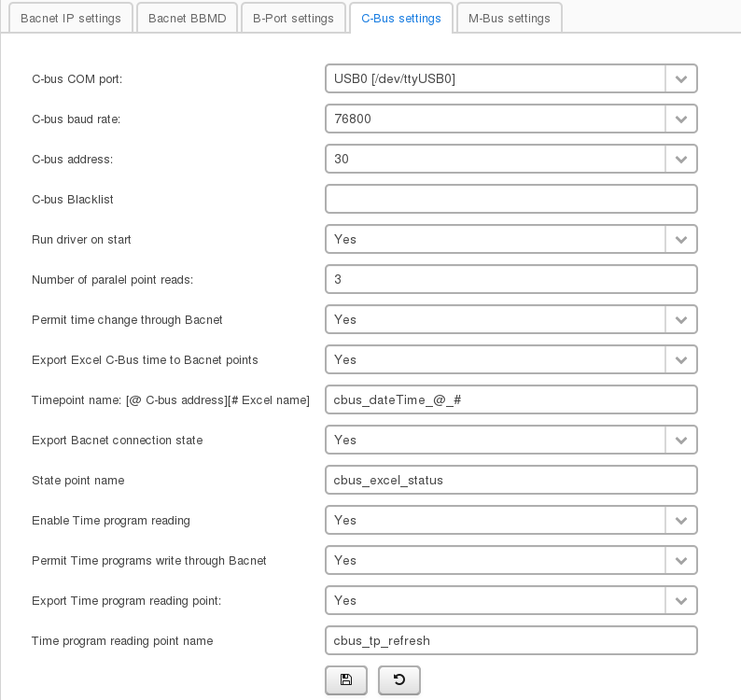741x700 pixels.
Task: Go to the M-Bus settings tab
Action: coord(509,19)
